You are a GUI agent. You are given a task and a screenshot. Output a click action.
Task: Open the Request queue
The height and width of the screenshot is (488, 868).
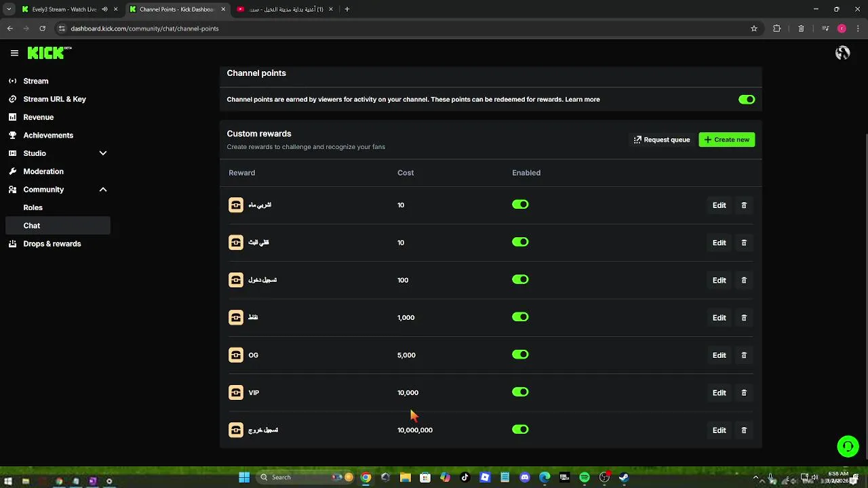(662, 140)
